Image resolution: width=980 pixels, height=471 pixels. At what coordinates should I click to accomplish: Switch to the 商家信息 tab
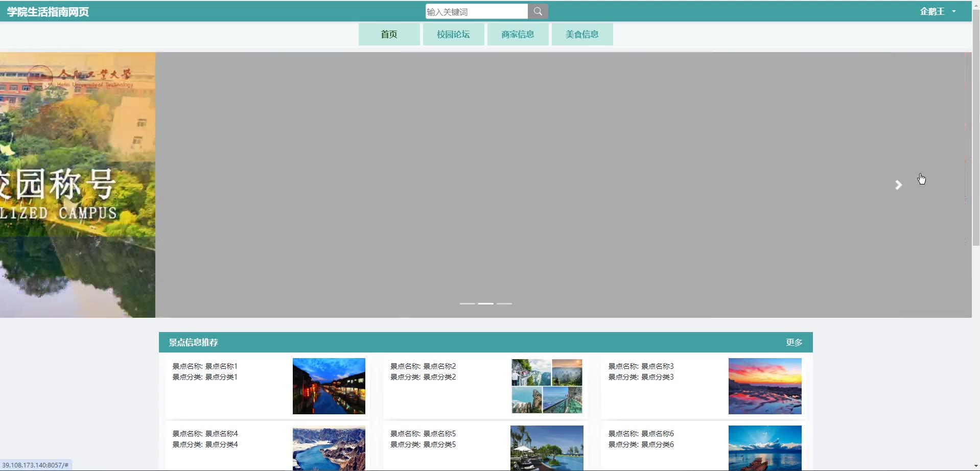click(x=518, y=34)
